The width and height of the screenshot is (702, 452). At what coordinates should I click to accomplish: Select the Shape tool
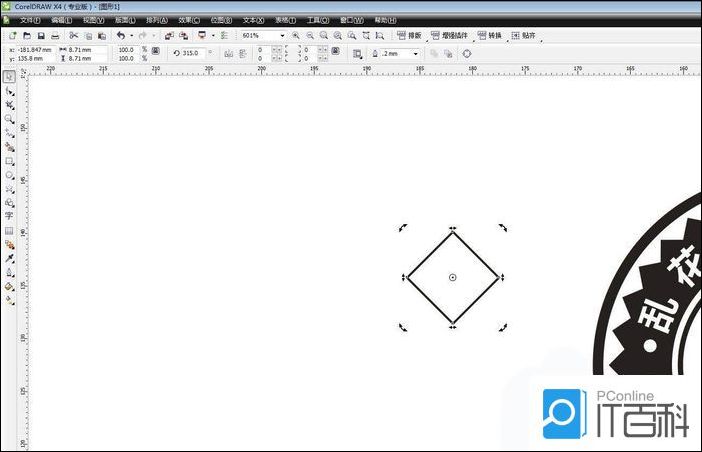tap(9, 91)
